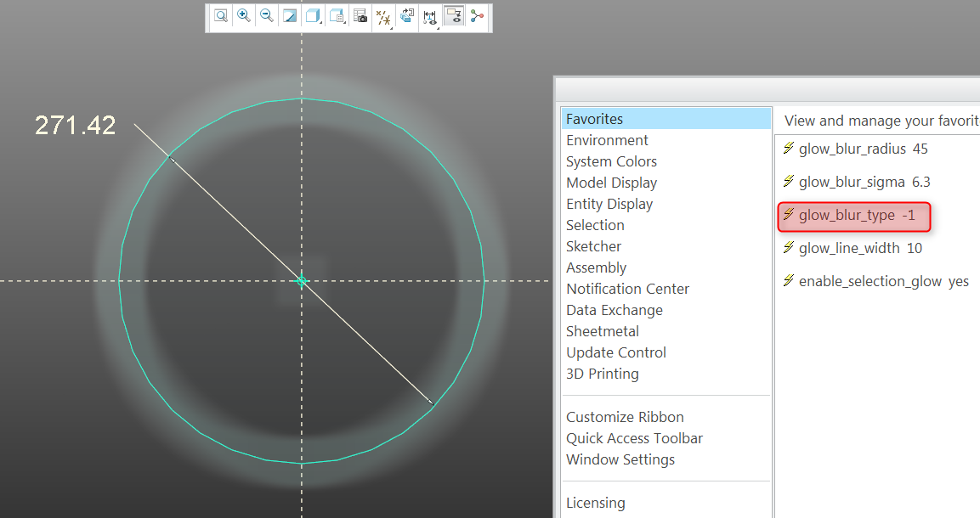The height and width of the screenshot is (518, 980).
Task: Open the datum display filters icon
Action: (383, 18)
